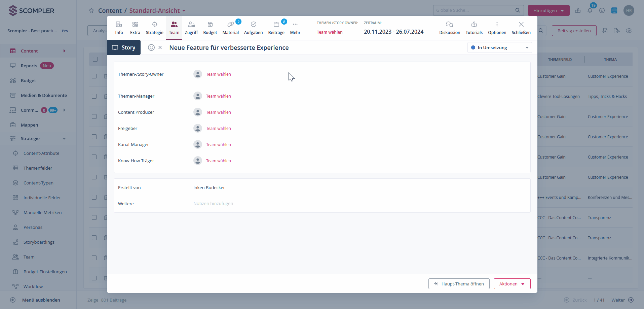This screenshot has height=309, width=644.
Task: Open the Optionen three-dot menu
Action: pyautogui.click(x=497, y=28)
